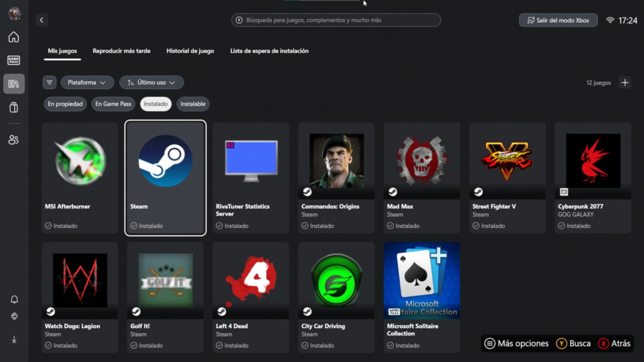Open Commandos: Origins game tile
This screenshot has height=362, width=644.
click(336, 178)
